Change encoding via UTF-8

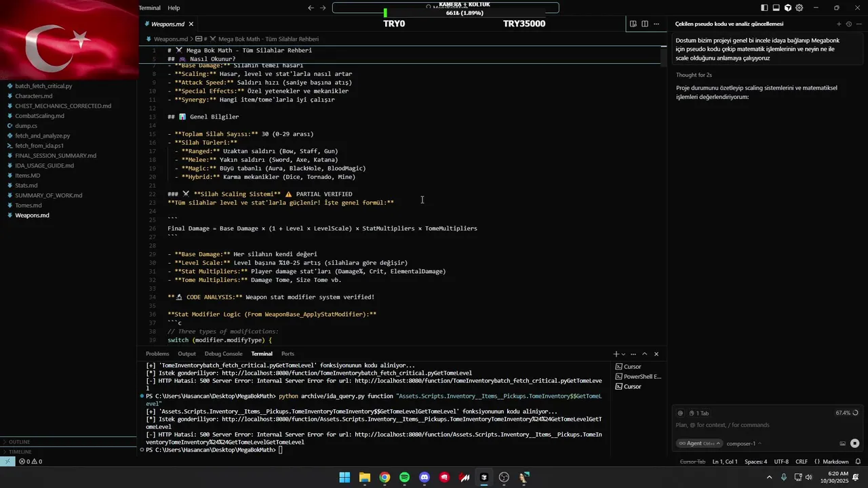pyautogui.click(x=781, y=462)
